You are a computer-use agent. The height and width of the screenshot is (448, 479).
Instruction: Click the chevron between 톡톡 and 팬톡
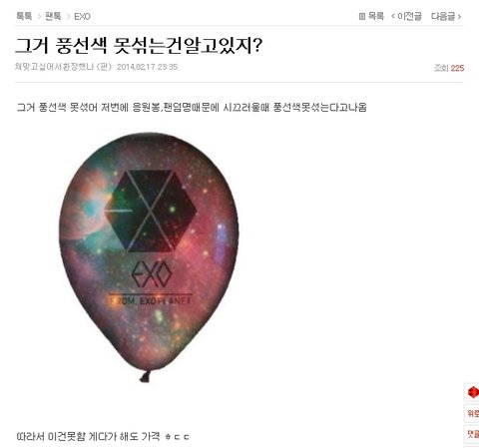[x=39, y=16]
